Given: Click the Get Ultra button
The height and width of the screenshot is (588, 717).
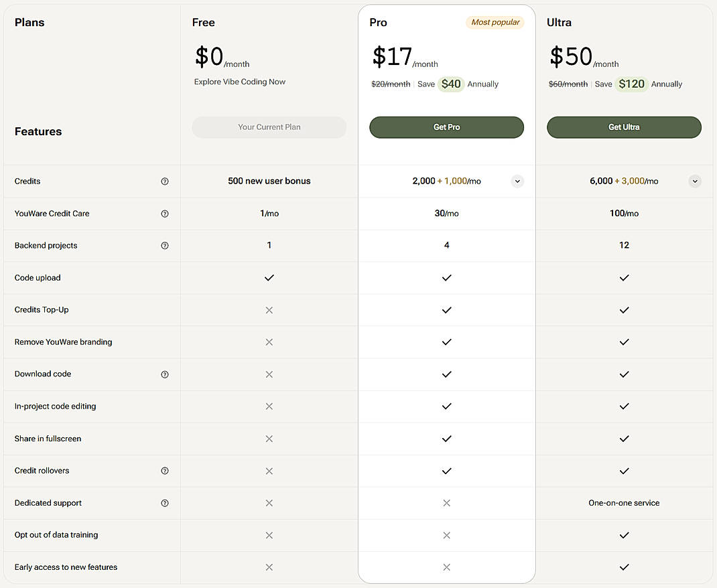Looking at the screenshot, I should coord(624,127).
